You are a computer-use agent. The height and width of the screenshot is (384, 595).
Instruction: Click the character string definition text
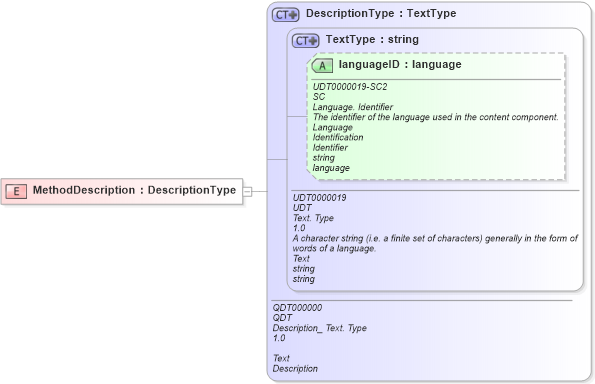(435, 243)
